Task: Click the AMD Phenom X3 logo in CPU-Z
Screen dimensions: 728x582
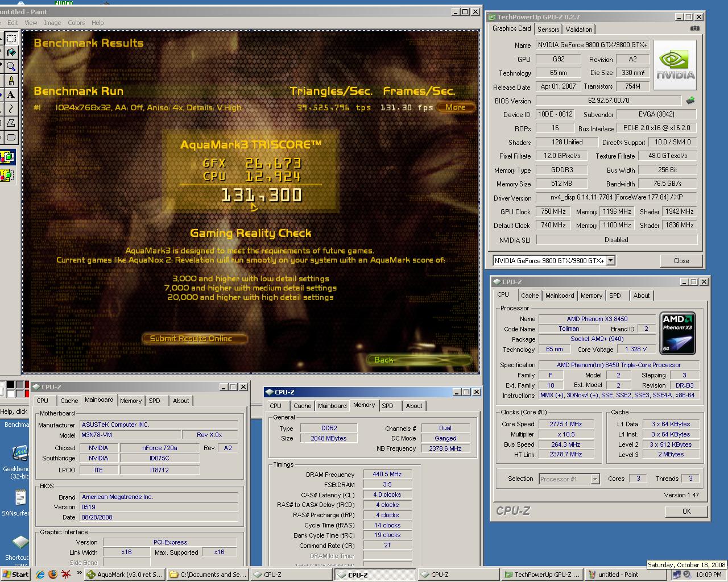Action: pos(677,332)
